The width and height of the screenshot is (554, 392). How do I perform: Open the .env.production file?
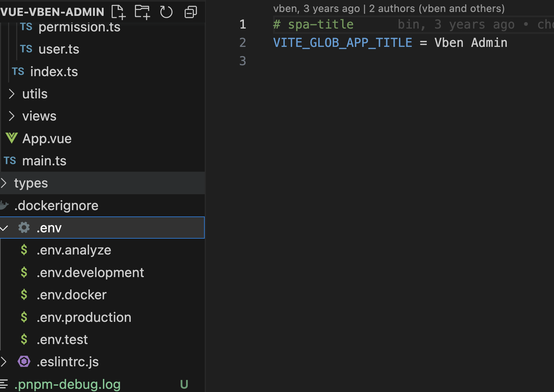coord(84,317)
